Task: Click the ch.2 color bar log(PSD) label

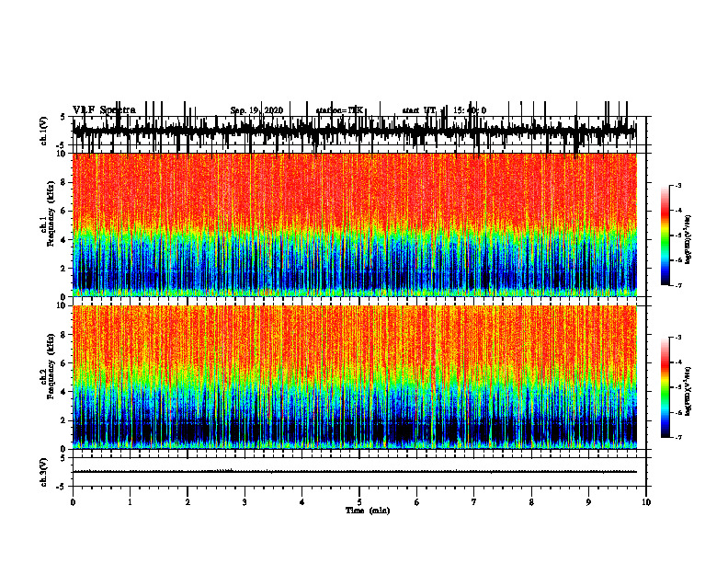Action: click(x=688, y=390)
